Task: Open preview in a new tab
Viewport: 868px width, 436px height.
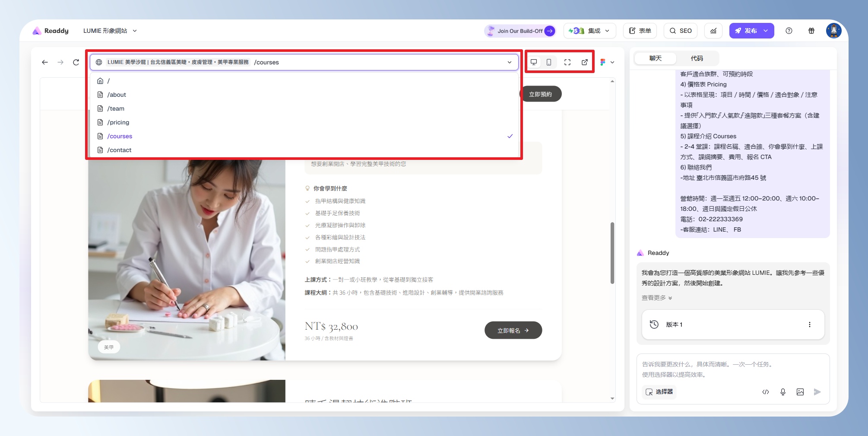Action: (584, 62)
